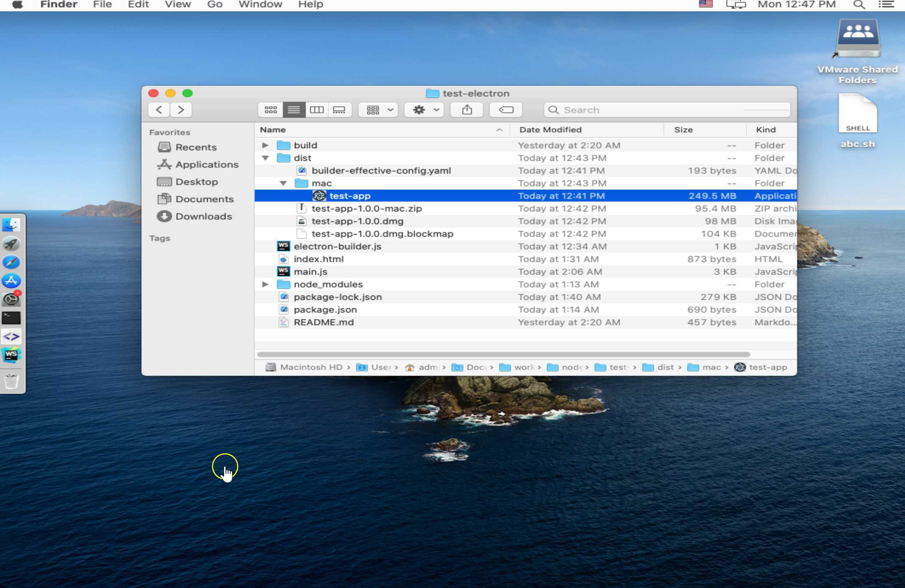Click the back navigation arrow
Screen dimensions: 905x588
pos(159,110)
